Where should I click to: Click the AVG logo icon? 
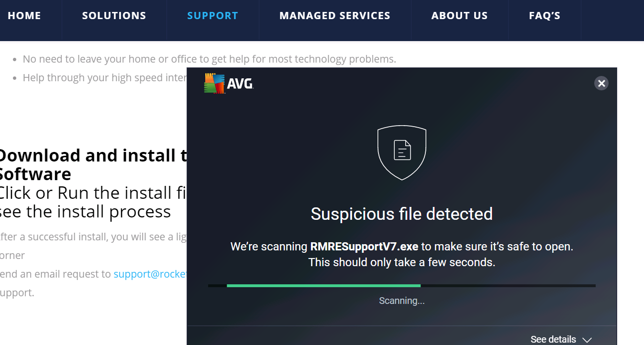click(x=214, y=84)
